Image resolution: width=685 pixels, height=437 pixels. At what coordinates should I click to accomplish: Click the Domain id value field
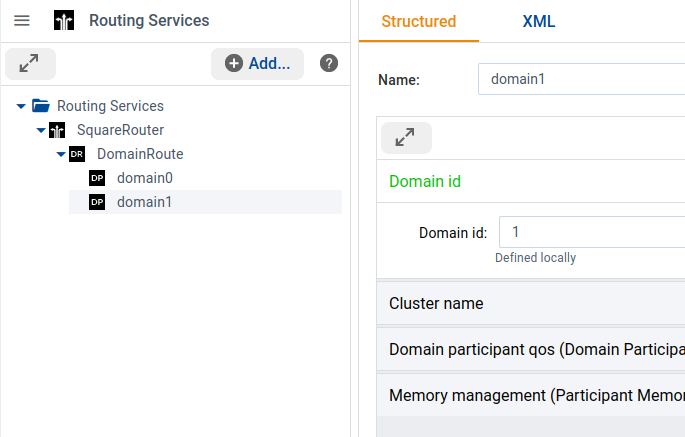coord(590,232)
